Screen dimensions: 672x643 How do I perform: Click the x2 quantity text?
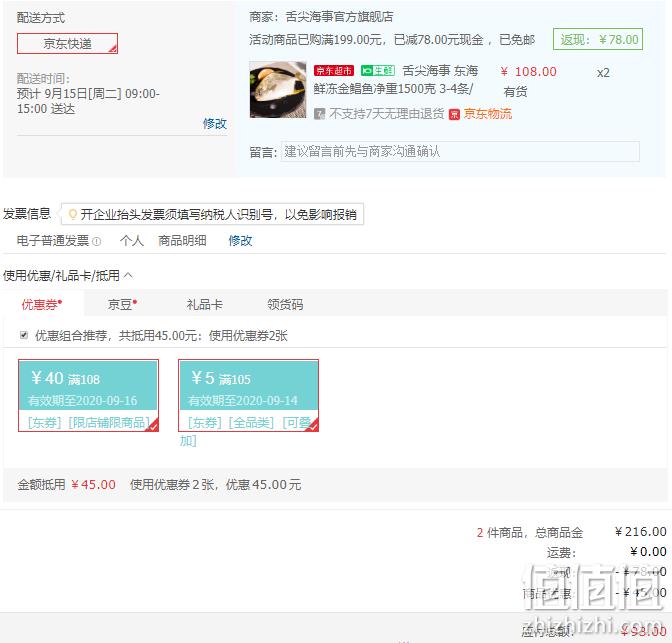point(603,72)
